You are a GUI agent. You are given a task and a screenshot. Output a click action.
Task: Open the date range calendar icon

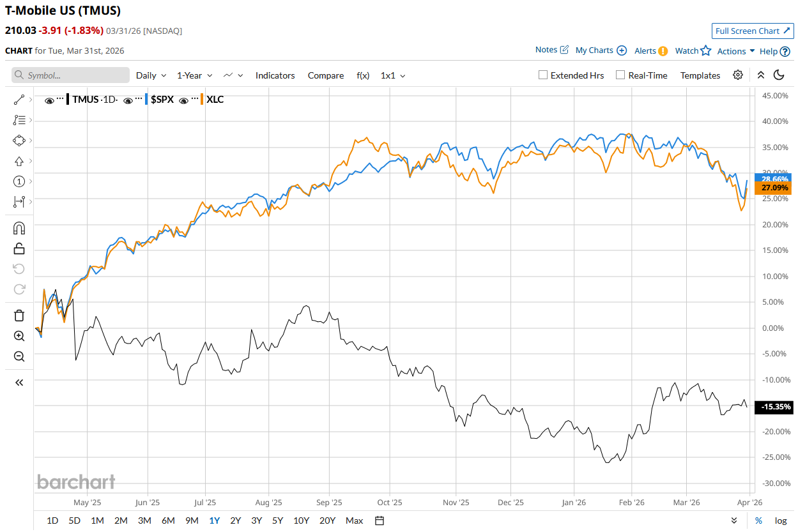click(380, 521)
